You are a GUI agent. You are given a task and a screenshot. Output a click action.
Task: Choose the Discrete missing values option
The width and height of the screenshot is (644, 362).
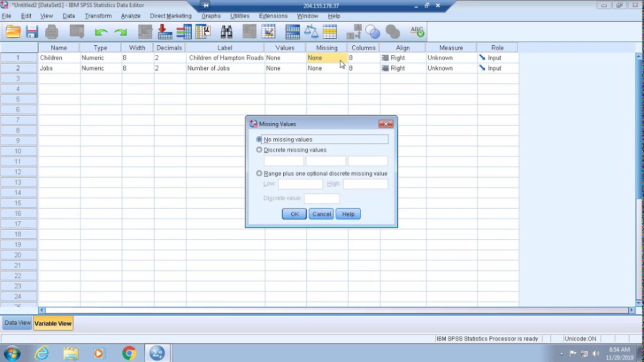click(x=259, y=150)
